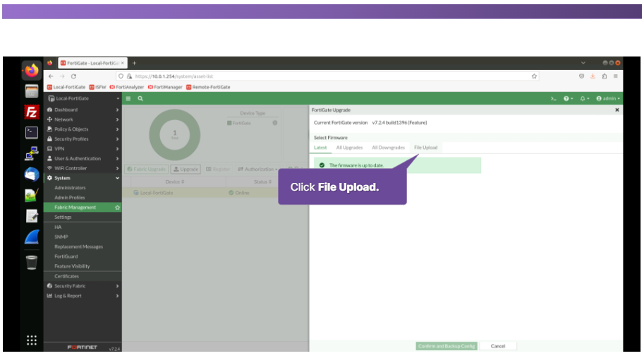Expand User & Authentication menu
This screenshot has width=644, height=363.
pyautogui.click(x=83, y=159)
